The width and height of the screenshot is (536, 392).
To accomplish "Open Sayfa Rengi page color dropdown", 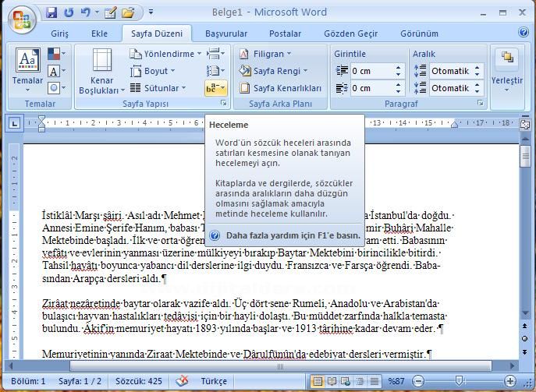I will click(273, 71).
